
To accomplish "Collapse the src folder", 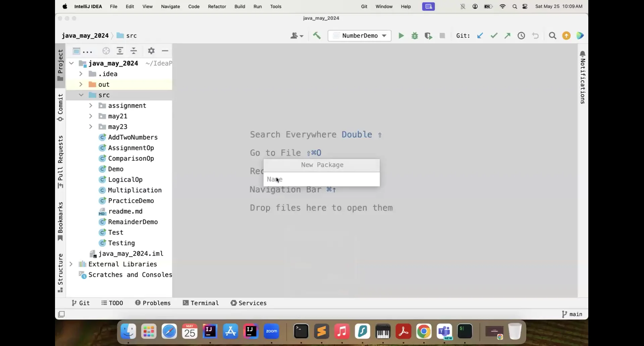I will tap(82, 95).
